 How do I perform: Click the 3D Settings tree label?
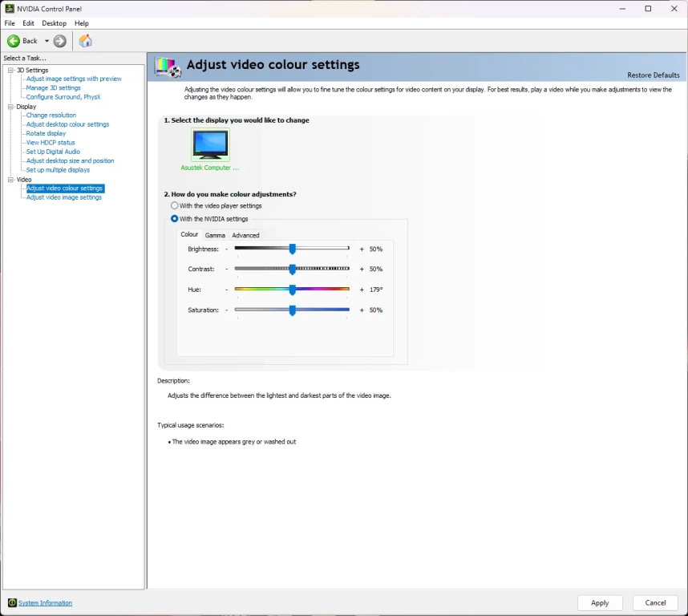32,71
